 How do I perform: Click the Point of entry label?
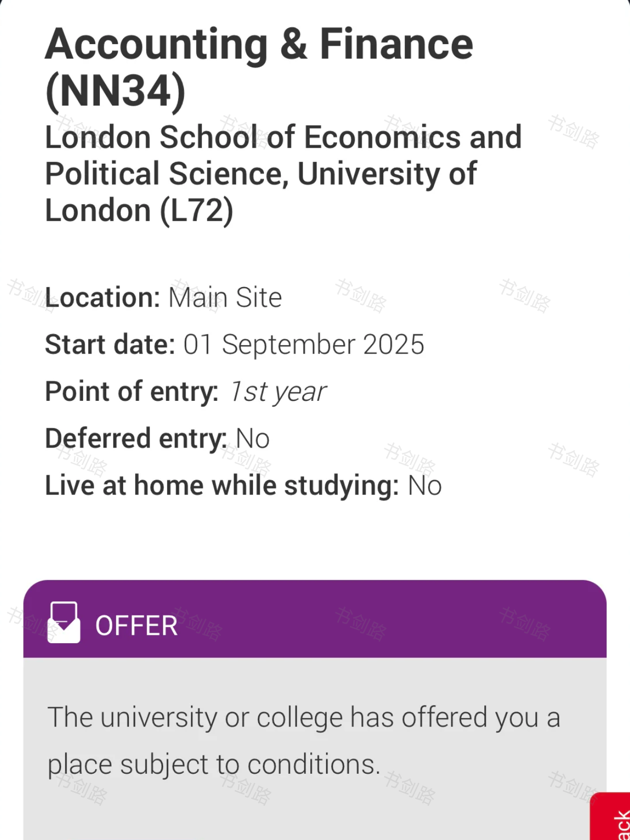131,392
